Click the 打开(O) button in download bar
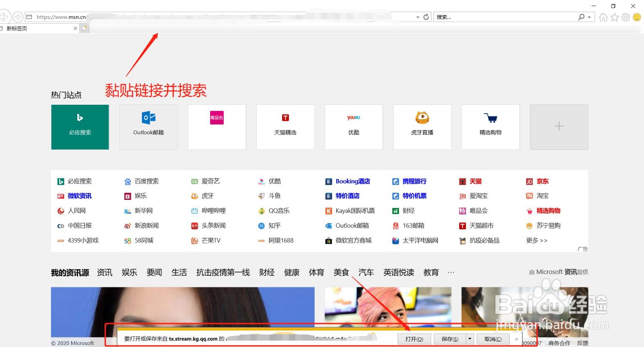Viewport: 644px width, 347px height. (414, 339)
